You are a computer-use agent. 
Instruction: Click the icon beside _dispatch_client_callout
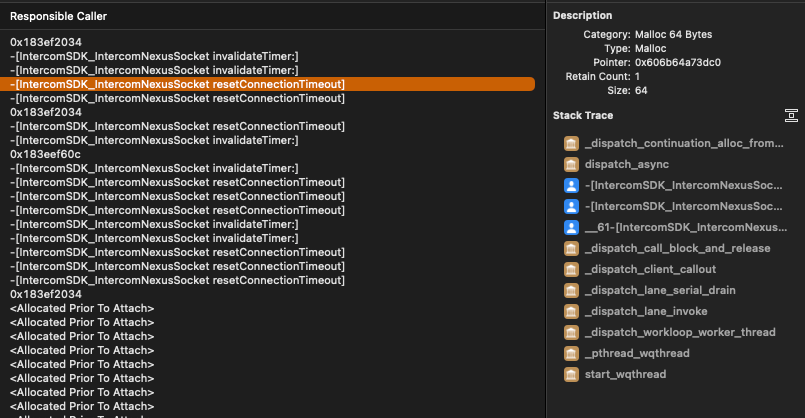[x=571, y=270]
